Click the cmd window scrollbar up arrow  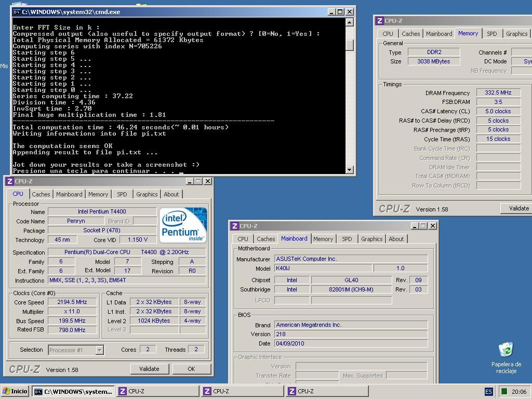coord(350,22)
